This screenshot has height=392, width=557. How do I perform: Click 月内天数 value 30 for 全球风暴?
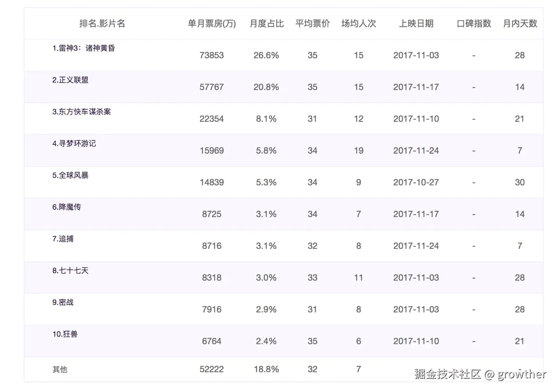point(520,182)
